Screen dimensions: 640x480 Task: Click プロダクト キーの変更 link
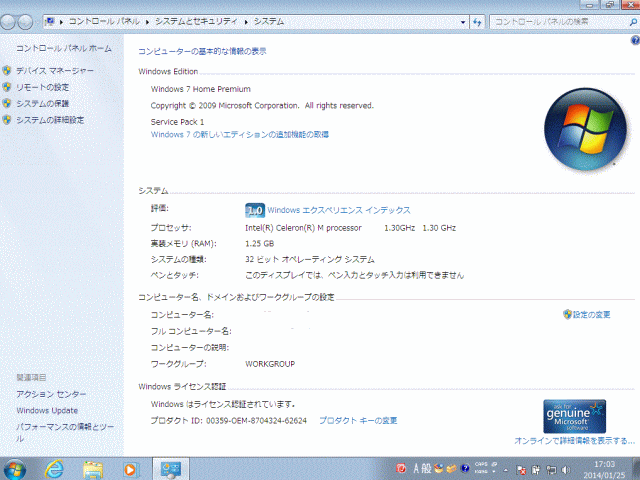pyautogui.click(x=358, y=420)
